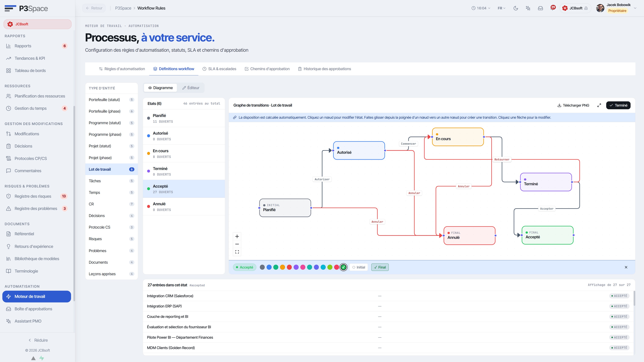644x362 pixels.
Task: Open Registre des problèmes
Action: tap(37, 208)
